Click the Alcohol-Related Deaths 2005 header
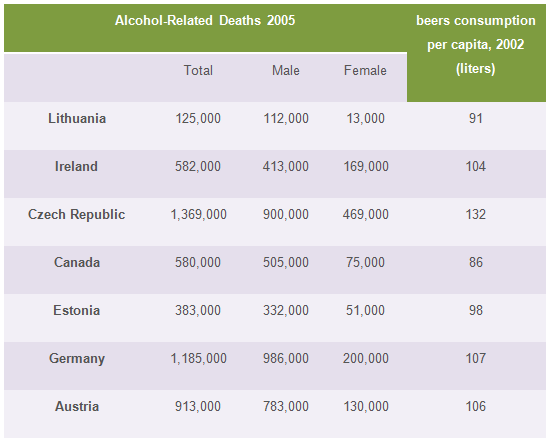Image resolution: width=550 pixels, height=446 pixels. (205, 21)
